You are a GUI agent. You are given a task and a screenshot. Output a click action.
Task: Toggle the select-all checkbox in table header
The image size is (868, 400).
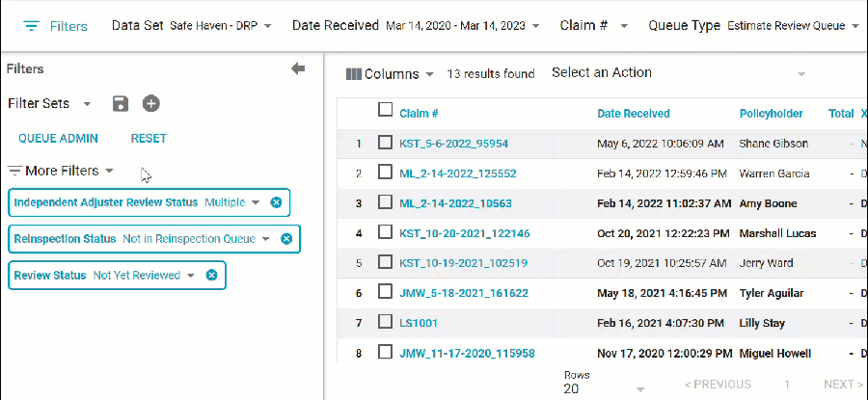click(x=386, y=111)
